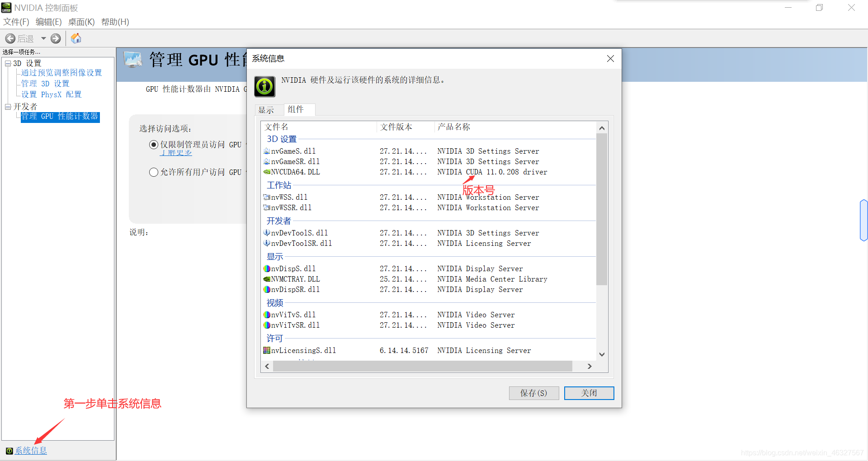Click the 保存(S) button
This screenshot has width=868, height=461.
(534, 393)
